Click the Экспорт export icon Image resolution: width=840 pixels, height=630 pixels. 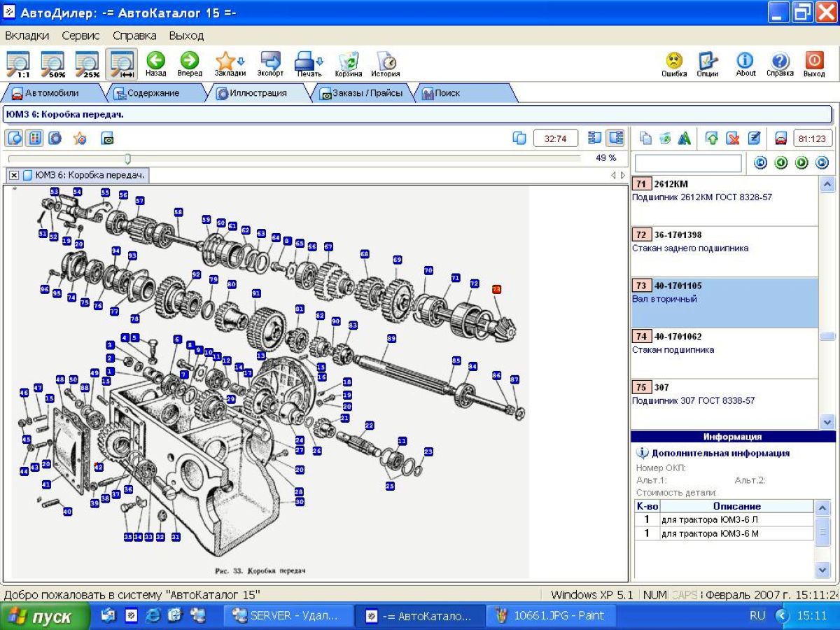[x=270, y=64]
